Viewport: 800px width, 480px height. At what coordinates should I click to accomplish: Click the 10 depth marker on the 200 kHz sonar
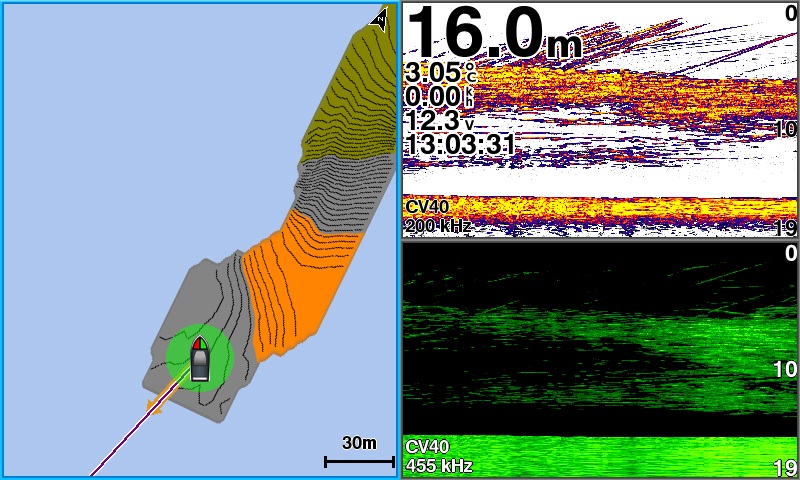(x=786, y=129)
